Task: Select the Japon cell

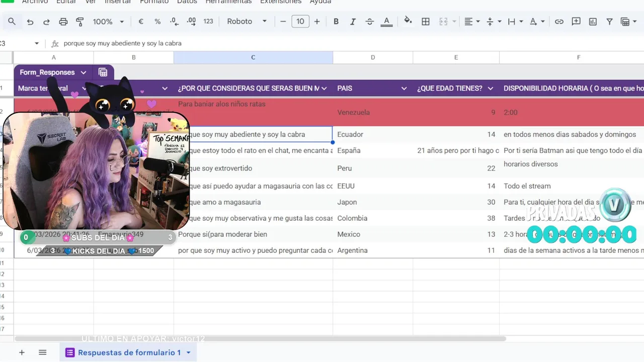Action: pyautogui.click(x=373, y=202)
